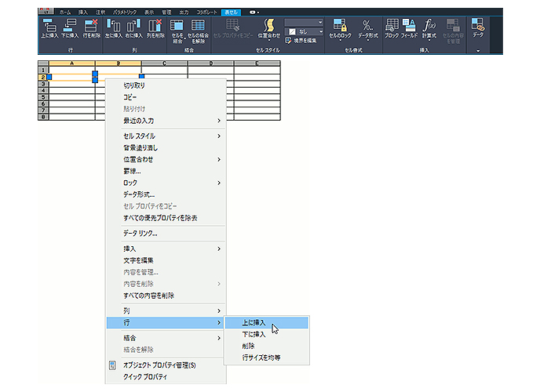
Task: Select 行 in the context menu
Action: 166,322
